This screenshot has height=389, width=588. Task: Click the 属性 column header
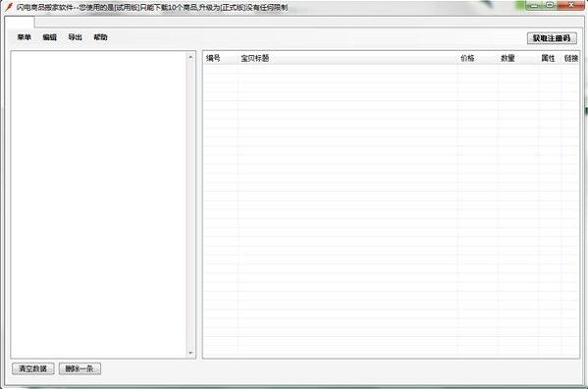click(548, 58)
